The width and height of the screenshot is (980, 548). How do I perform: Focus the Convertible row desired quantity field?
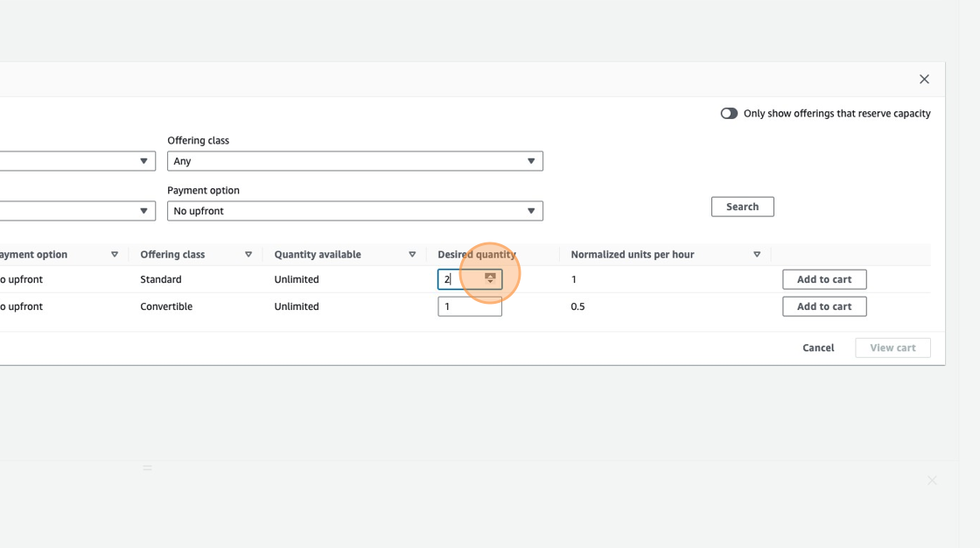[x=470, y=306]
